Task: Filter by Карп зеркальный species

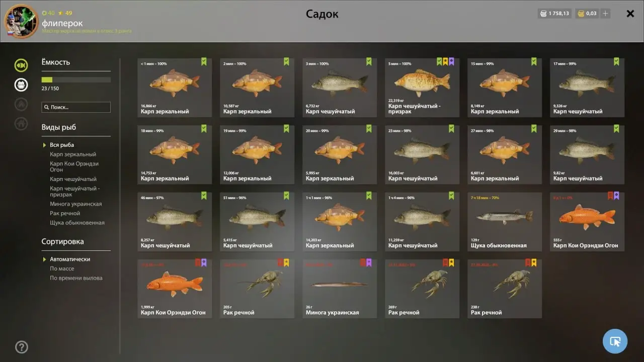Action: coord(73,154)
